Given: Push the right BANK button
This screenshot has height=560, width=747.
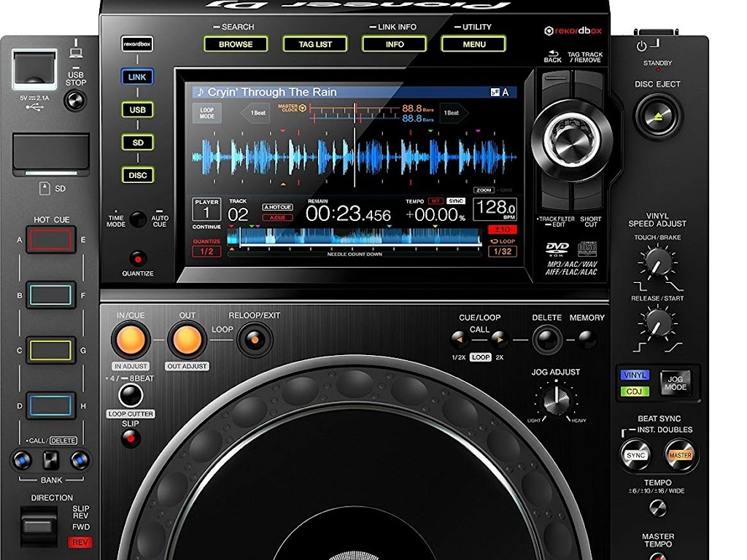Looking at the screenshot, I should pyautogui.click(x=80, y=461).
